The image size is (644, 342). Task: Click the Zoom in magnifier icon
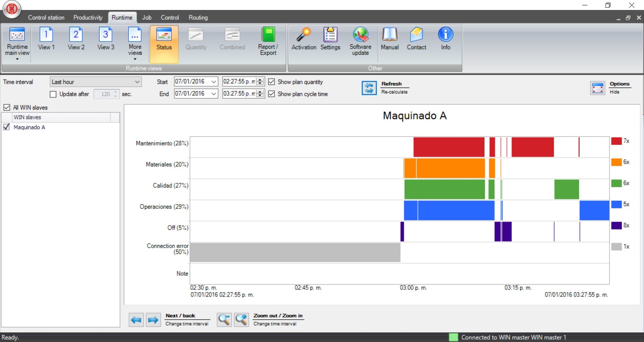(x=241, y=320)
